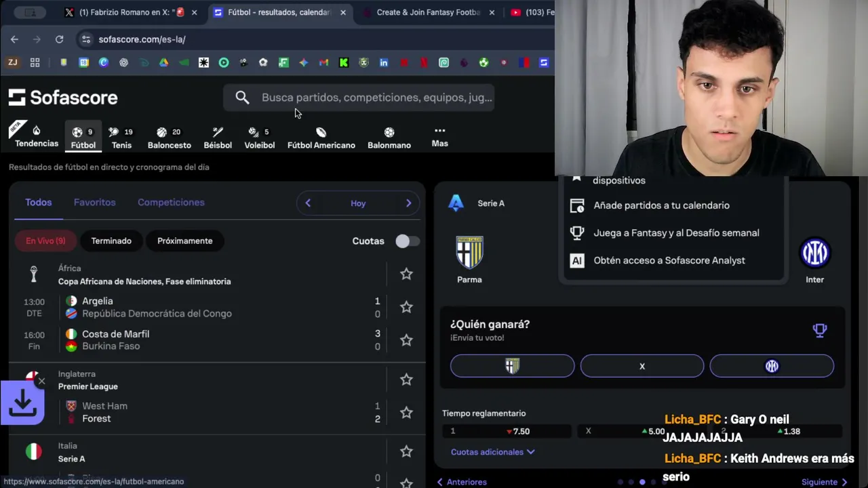This screenshot has width=868, height=488.
Task: Vote X for a draw
Action: point(642,366)
